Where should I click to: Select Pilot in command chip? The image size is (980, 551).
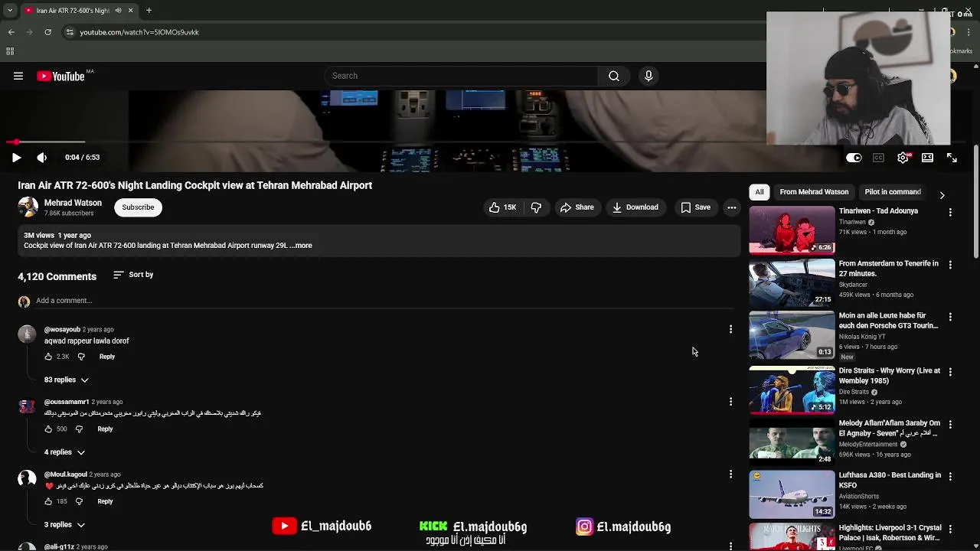coord(893,192)
